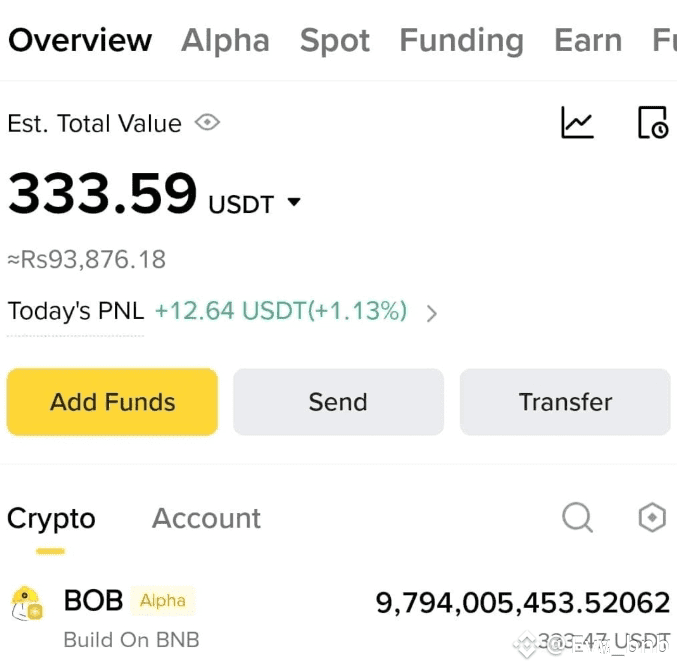
Task: Select the Crypto sub-tab
Action: tap(51, 519)
